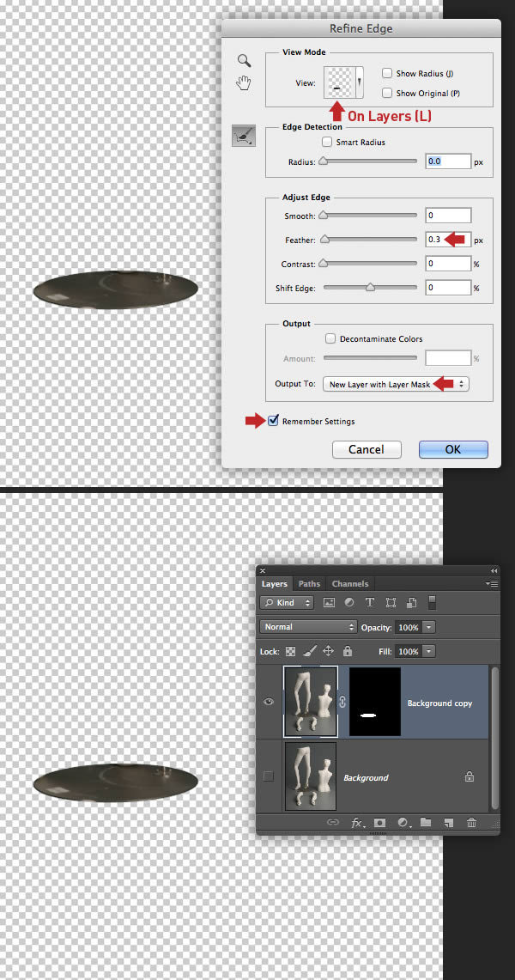Click OK in Refine Edge dialog
The image size is (515, 980).
453,449
